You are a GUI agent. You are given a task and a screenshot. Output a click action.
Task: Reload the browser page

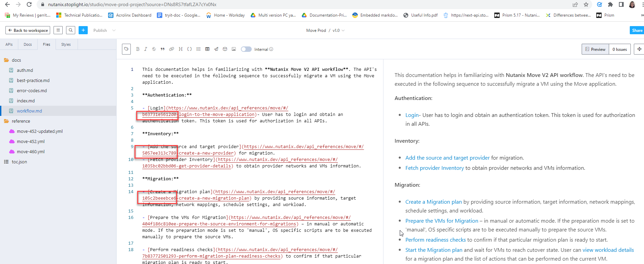[x=29, y=4]
